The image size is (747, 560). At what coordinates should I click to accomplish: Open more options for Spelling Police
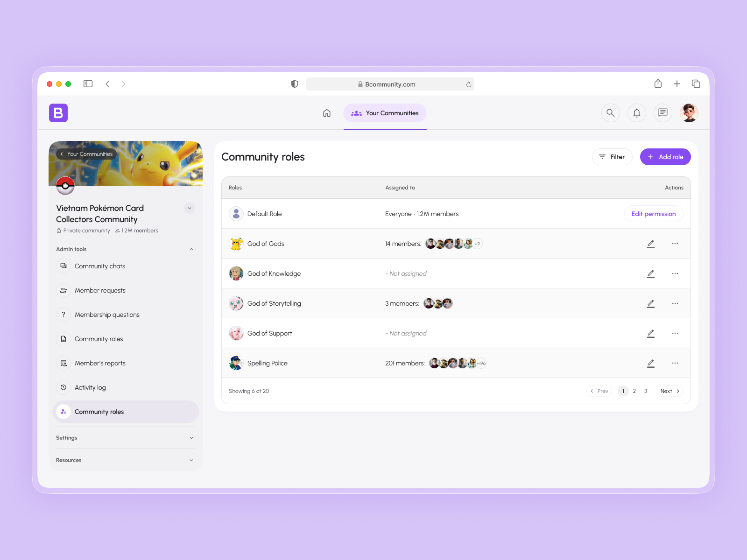click(675, 363)
